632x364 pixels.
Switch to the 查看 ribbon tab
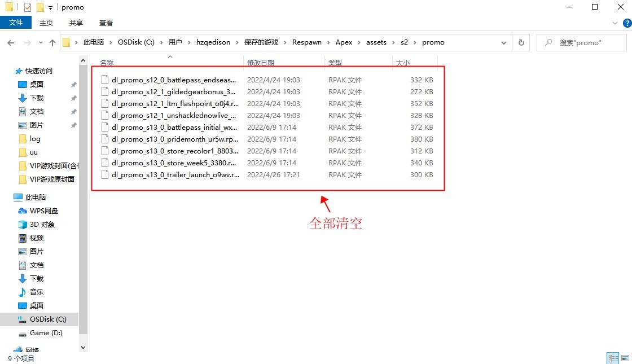pyautogui.click(x=107, y=23)
